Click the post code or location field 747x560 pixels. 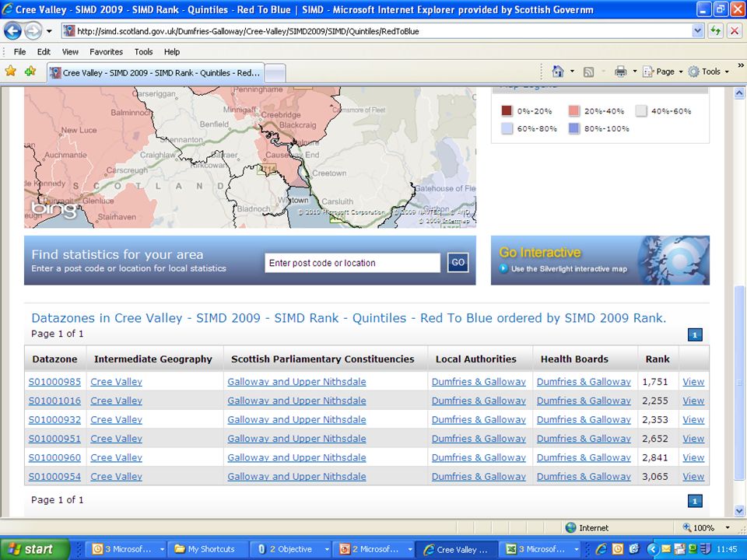(352, 263)
